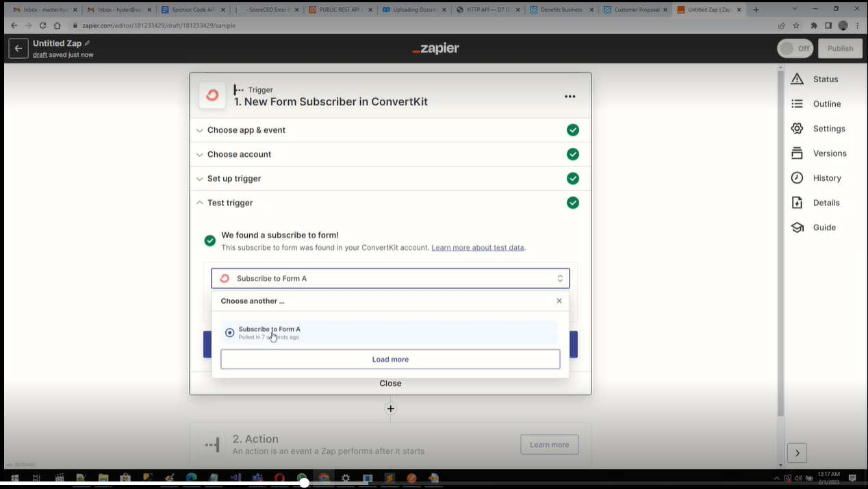Open Chrome extensions puzzle icon
Viewport: 868px width, 489px height.
[813, 25]
